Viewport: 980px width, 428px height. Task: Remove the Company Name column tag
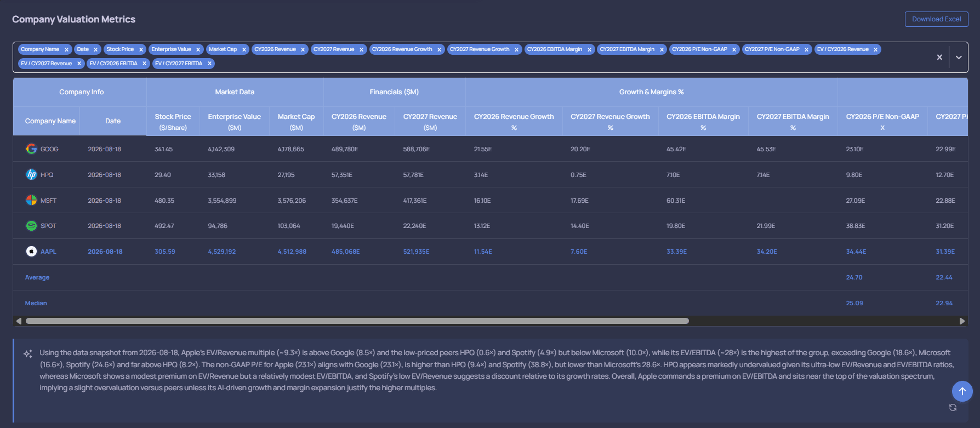point(66,49)
